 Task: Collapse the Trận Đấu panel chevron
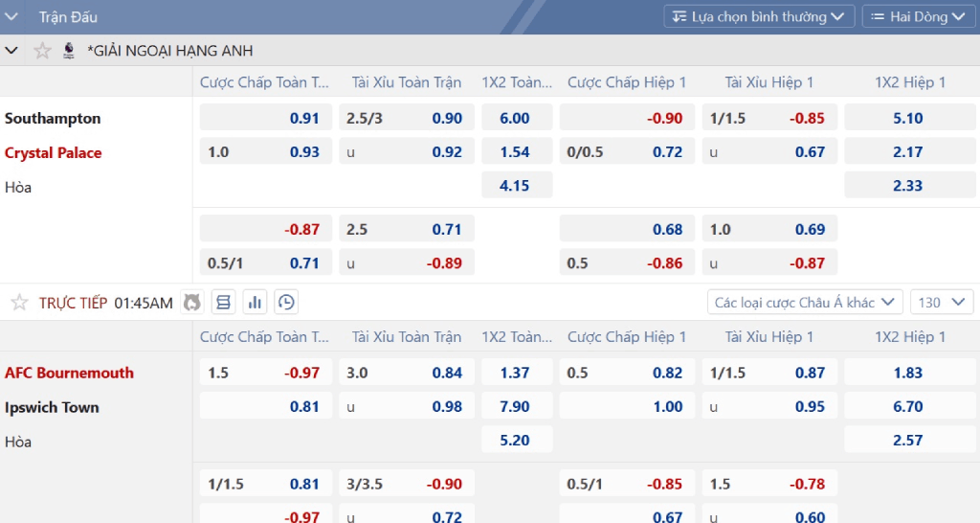click(x=11, y=17)
